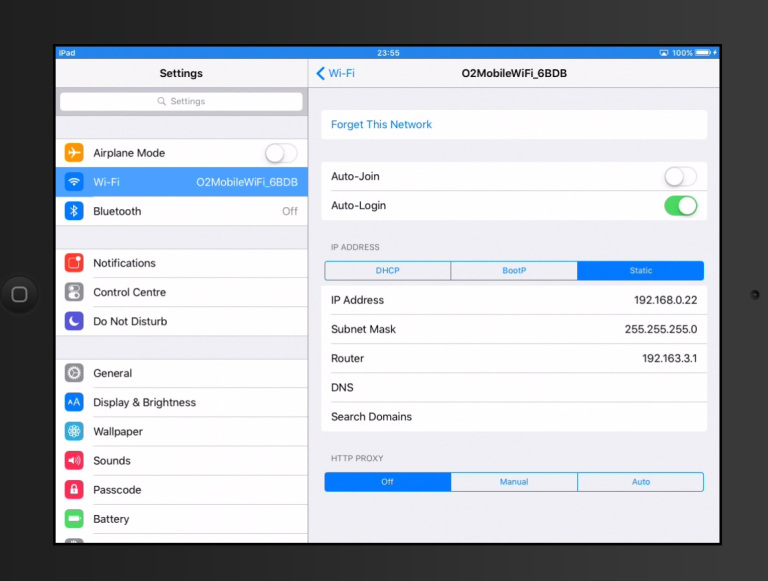Select the BootP tab
768x581 pixels.
(514, 271)
